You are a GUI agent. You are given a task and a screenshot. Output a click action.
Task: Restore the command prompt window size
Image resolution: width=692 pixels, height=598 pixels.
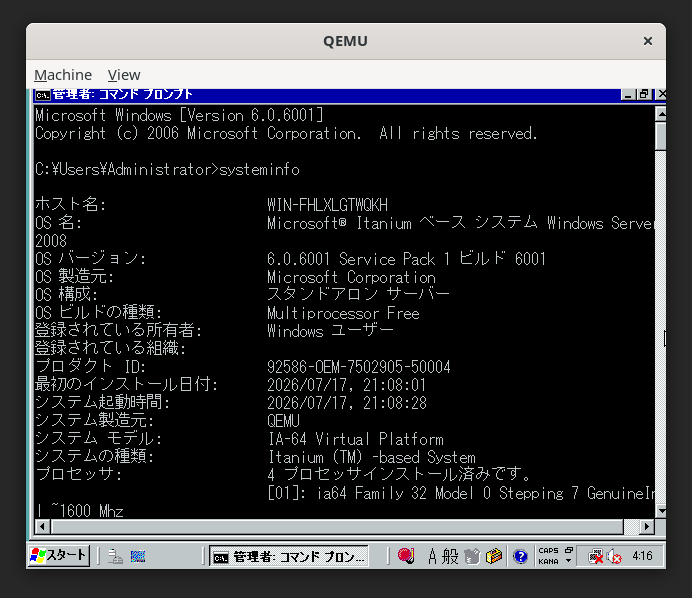pyautogui.click(x=644, y=94)
